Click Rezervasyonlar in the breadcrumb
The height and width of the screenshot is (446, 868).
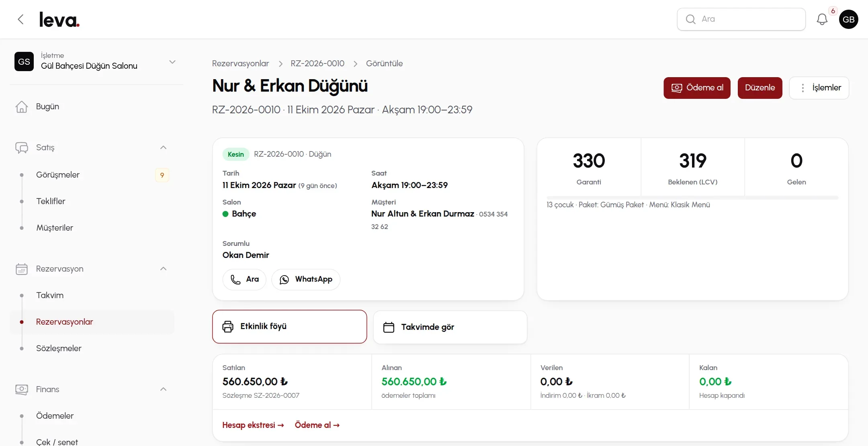[240, 63]
